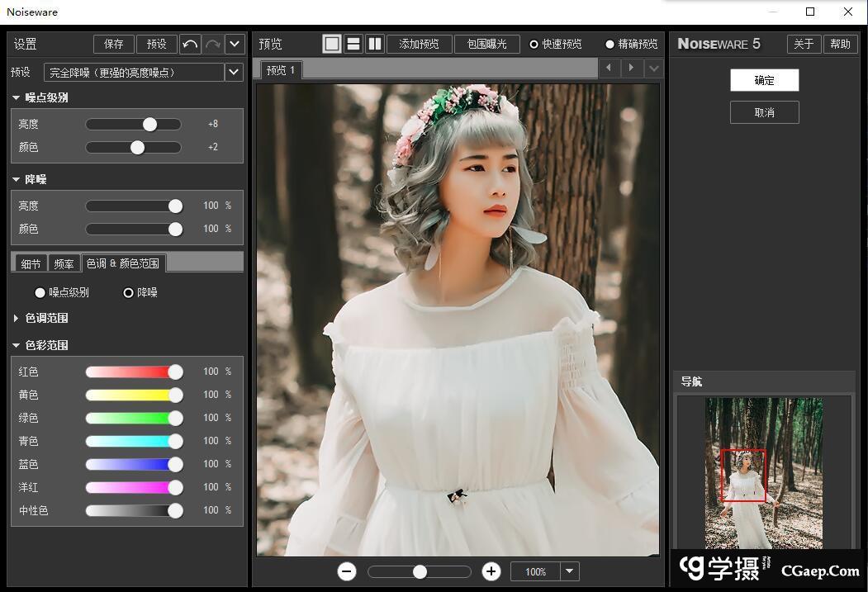
Task: Expand the 色调范围 section
Action: pyautogui.click(x=17, y=318)
